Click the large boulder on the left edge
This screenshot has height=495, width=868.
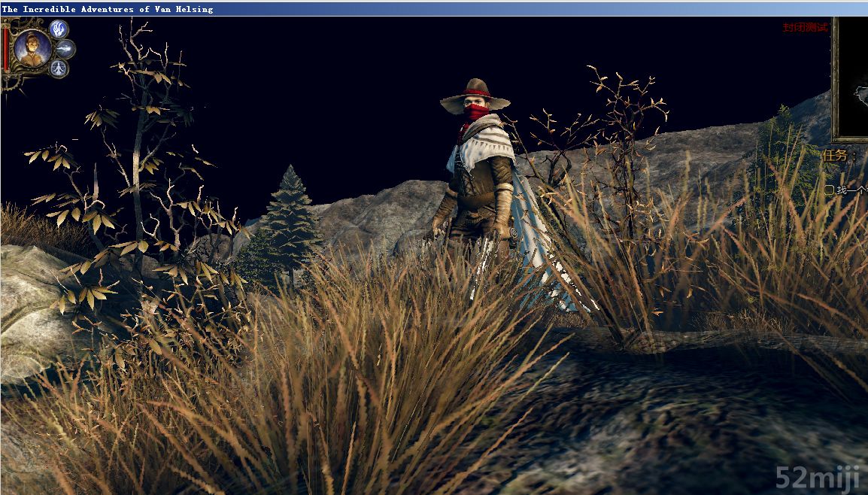point(26,301)
